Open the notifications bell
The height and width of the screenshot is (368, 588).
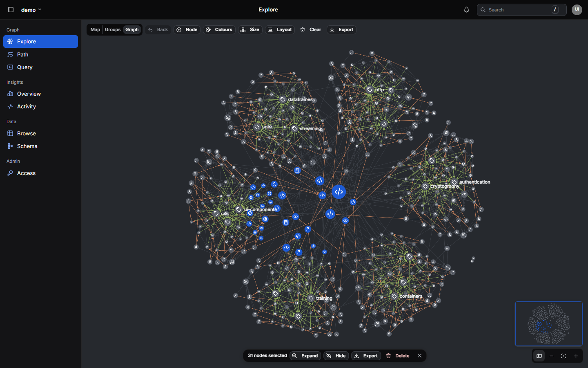(x=466, y=10)
